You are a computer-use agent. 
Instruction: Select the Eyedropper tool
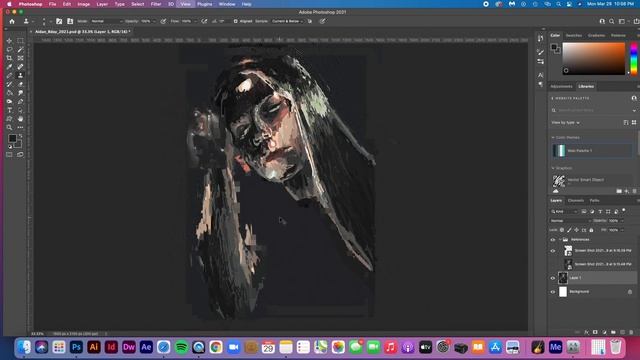click(x=9, y=67)
